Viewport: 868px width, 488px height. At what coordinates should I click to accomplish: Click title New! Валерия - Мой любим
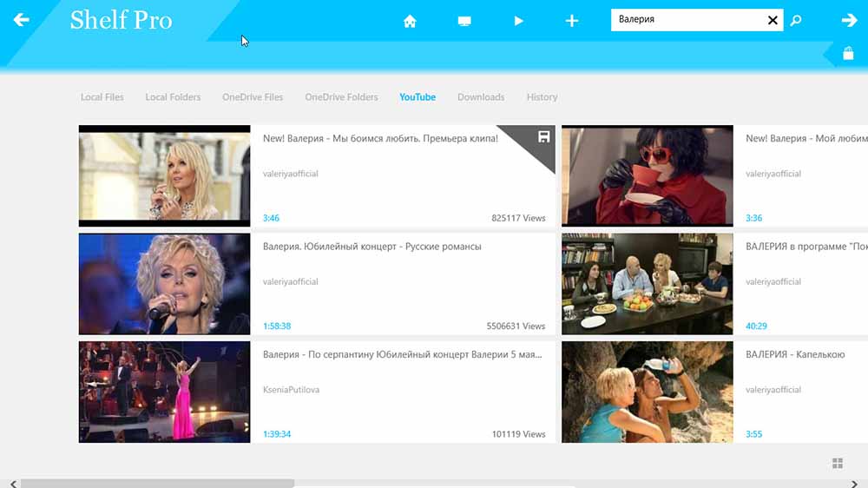806,138
